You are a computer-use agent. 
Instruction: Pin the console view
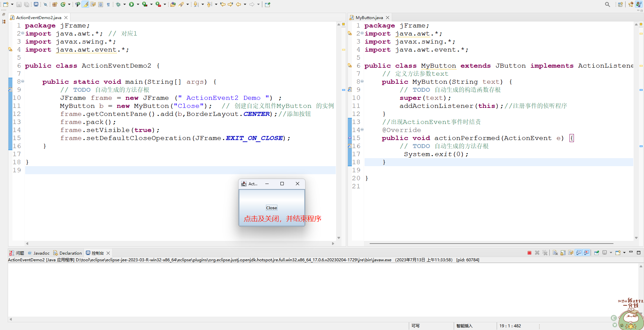click(x=596, y=253)
